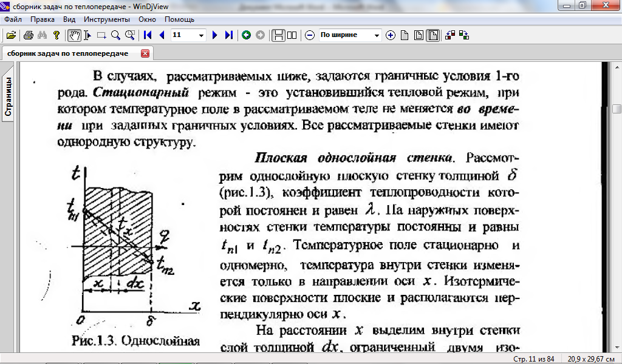Click 'Стр. 11 из 84' in status bar
This screenshot has height=364, width=622.
pos(533,359)
